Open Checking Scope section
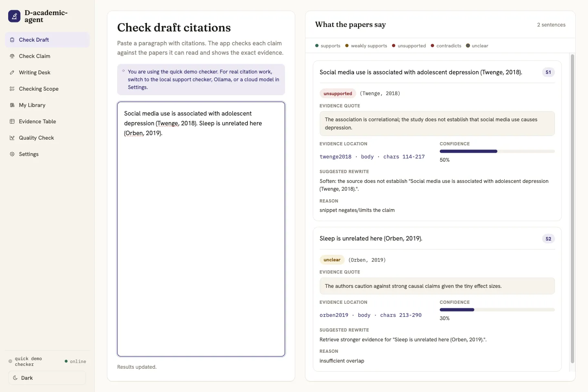Image resolution: width=588 pixels, height=392 pixels. click(47, 89)
